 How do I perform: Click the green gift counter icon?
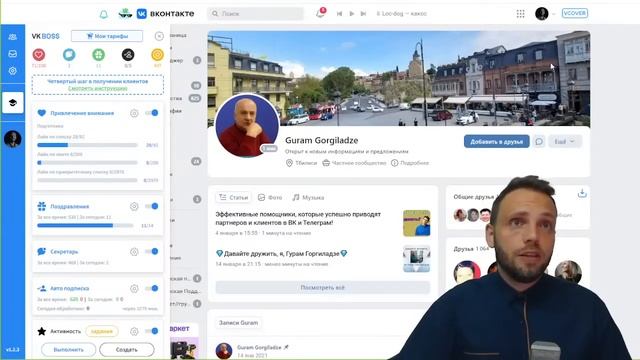[x=98, y=55]
